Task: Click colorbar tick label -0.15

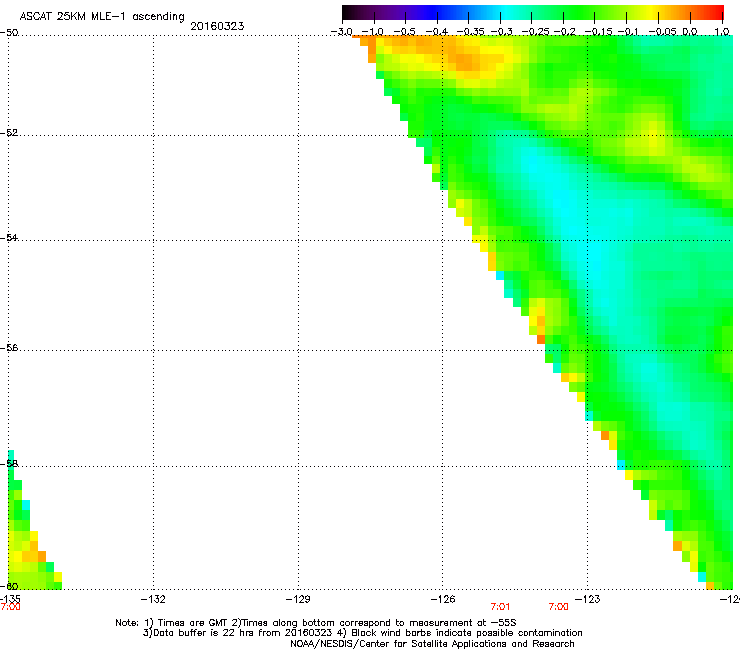Action: [598, 32]
